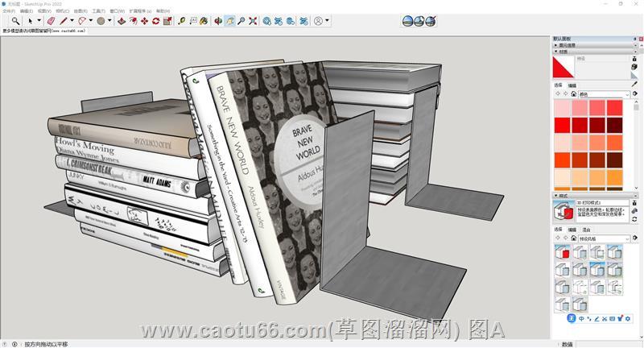This screenshot has width=644, height=348.
Task: Select the darkest maroon swatch in second row
Action: click(x=615, y=126)
